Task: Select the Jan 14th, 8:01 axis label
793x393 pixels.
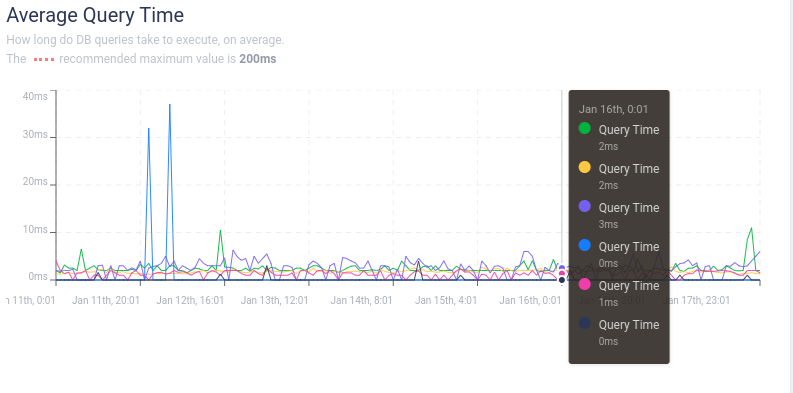Action: pos(362,300)
